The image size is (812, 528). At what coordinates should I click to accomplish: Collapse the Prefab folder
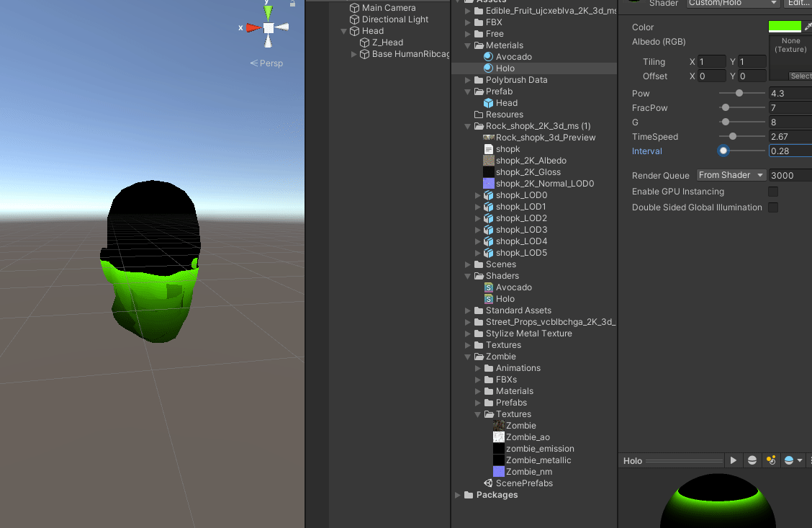[468, 91]
